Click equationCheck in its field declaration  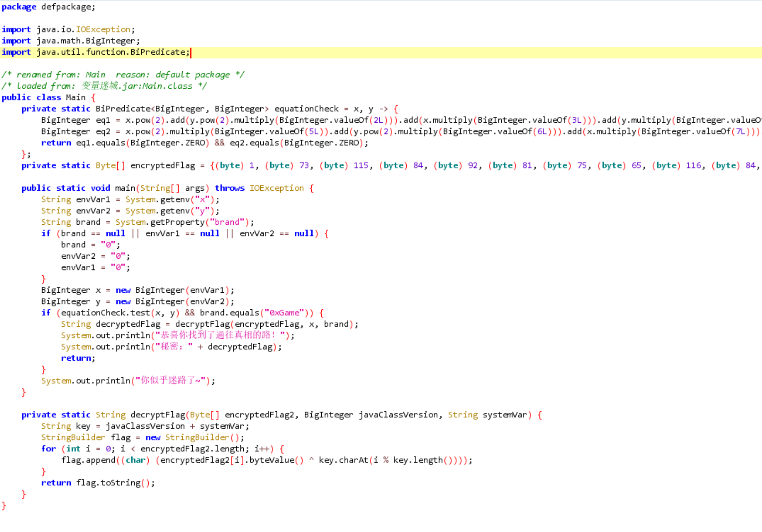tap(306, 109)
